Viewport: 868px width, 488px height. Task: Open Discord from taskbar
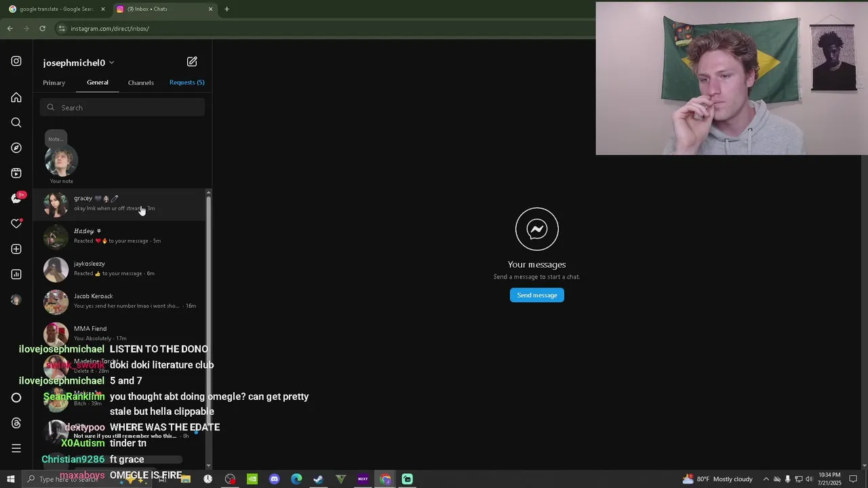274,479
